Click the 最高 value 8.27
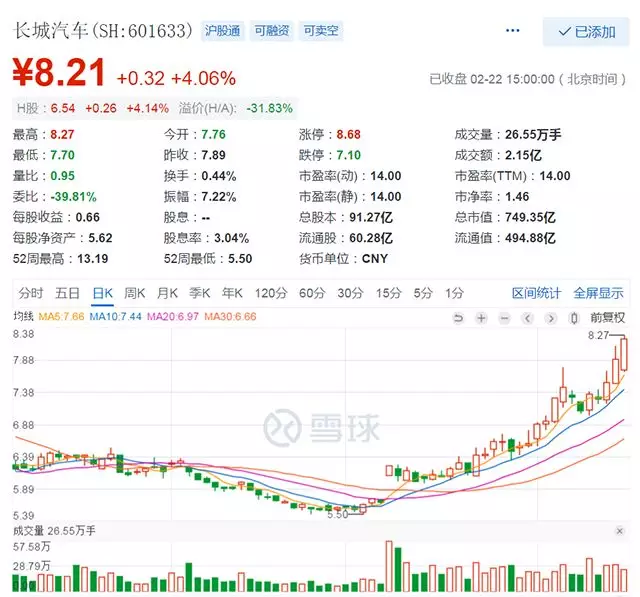This screenshot has height=597, width=640. click(62, 135)
